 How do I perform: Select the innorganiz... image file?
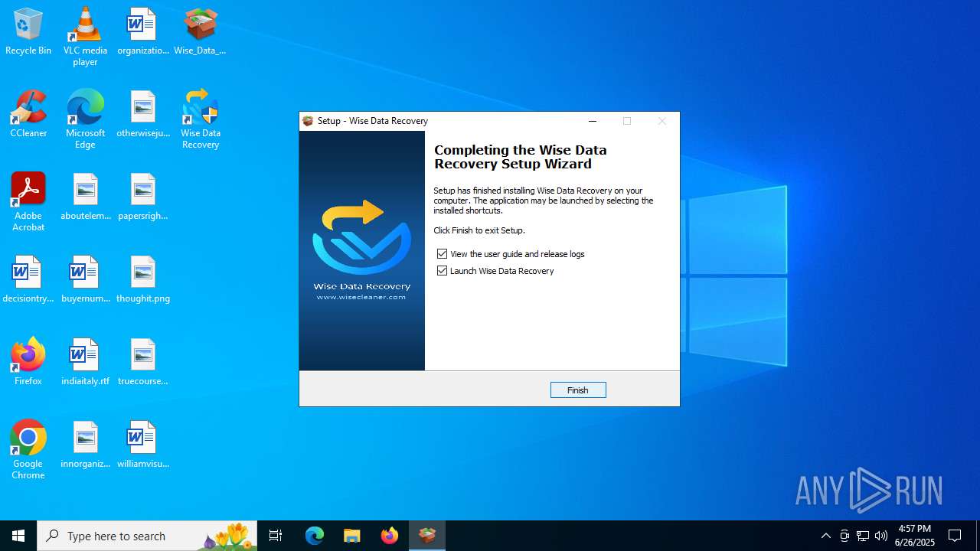click(85, 445)
